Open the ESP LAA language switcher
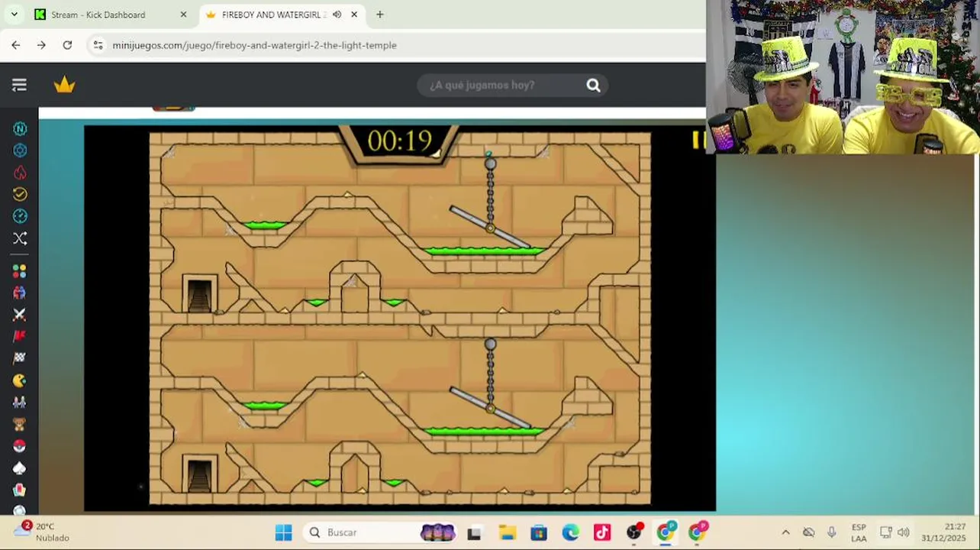 pos(859,532)
